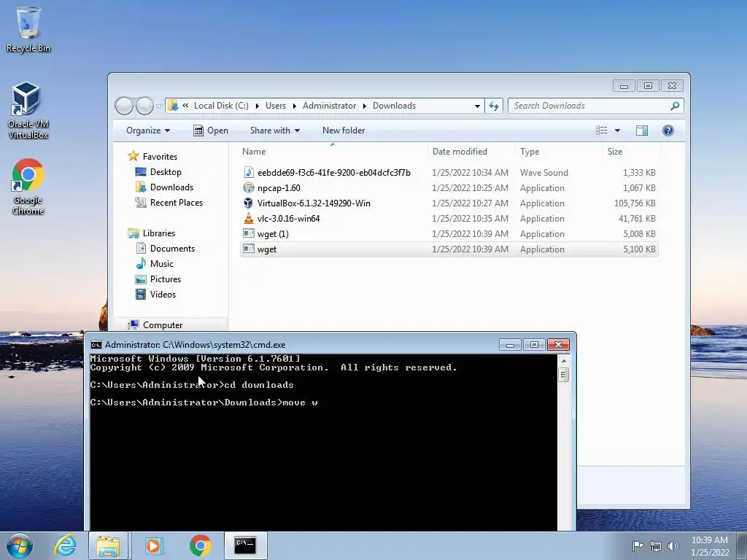Open Google Chrome desktop shortcut
Viewport: 747px width, 560px height.
tap(28, 186)
